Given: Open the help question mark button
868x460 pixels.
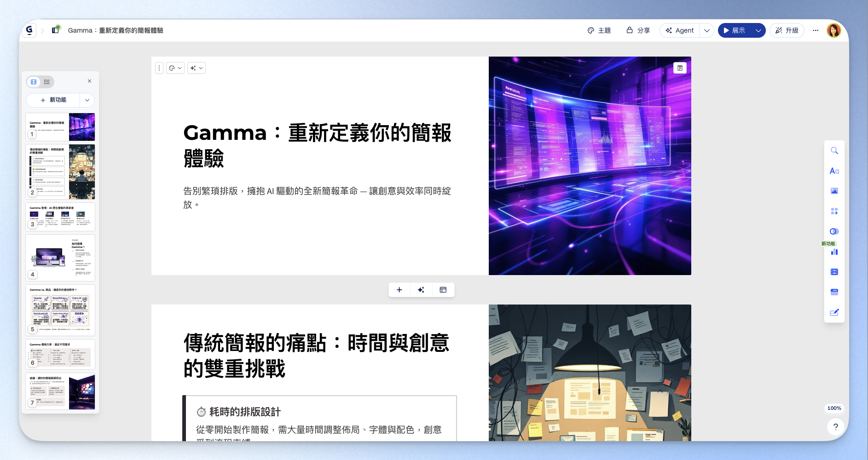Looking at the screenshot, I should pos(835,427).
